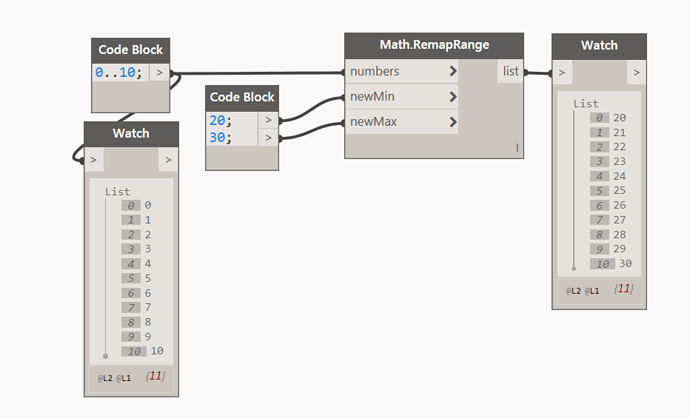Edit the 0..10; code in the Code Block
This screenshot has width=690, height=418.
pos(119,72)
